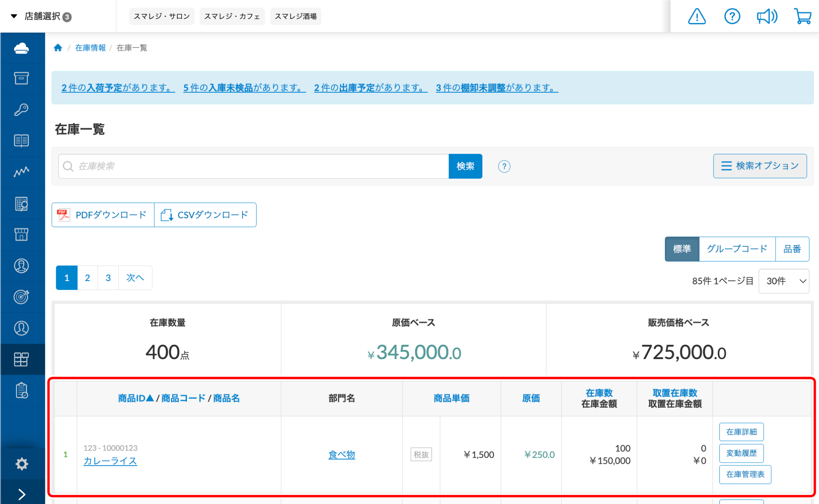Go to page 2 of results
The width and height of the screenshot is (819, 504).
[x=88, y=278]
